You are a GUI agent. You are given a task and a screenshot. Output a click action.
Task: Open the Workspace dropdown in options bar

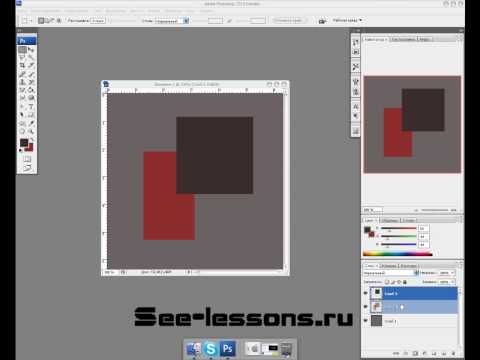click(347, 20)
